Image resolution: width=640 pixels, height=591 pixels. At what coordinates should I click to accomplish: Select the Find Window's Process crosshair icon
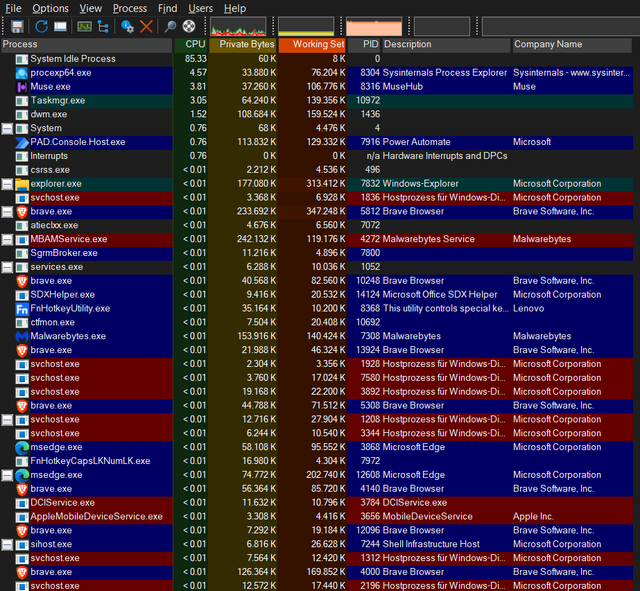coord(189,27)
